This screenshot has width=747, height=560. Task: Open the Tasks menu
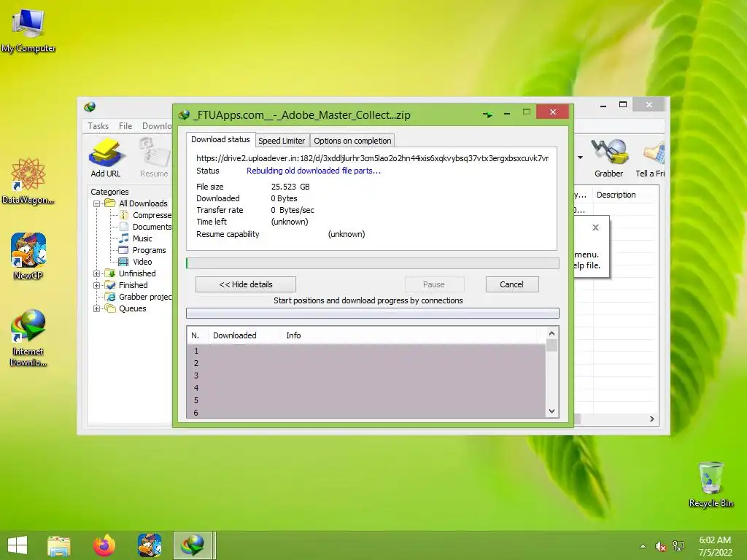click(98, 125)
